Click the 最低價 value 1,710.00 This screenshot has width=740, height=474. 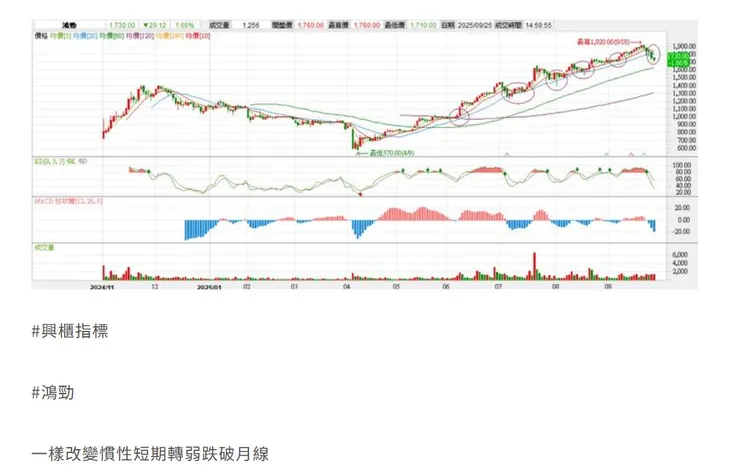(423, 25)
